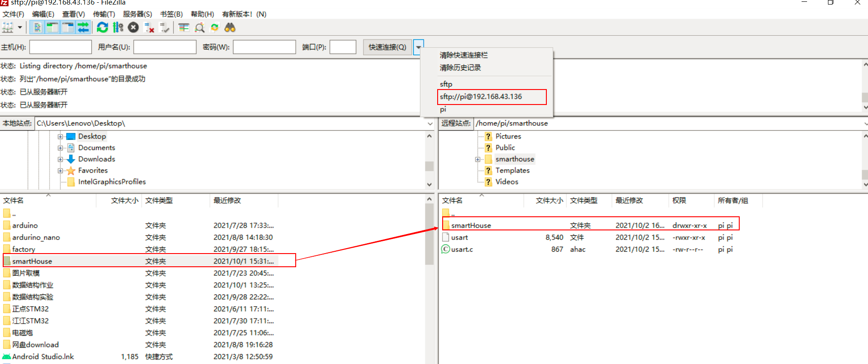Sort remote files by 所有者/组 column
This screenshot has width=868, height=364.
(x=738, y=200)
